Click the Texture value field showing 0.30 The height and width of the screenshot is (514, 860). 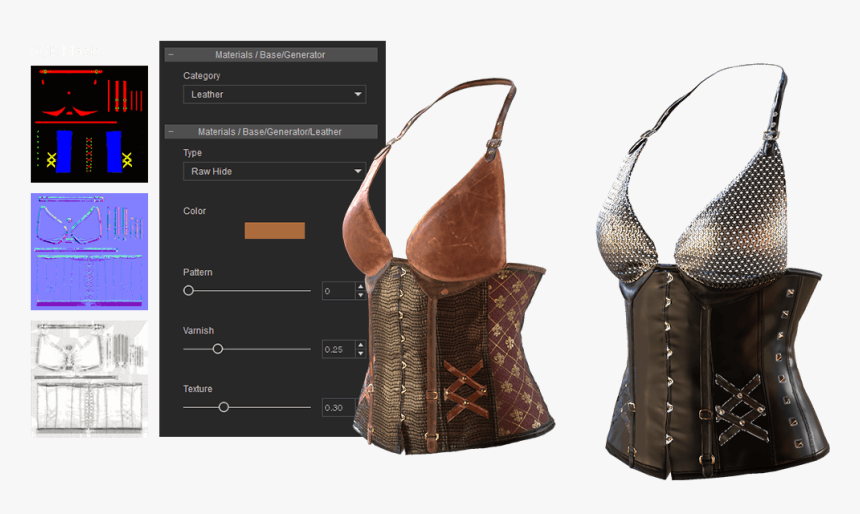[x=339, y=408]
